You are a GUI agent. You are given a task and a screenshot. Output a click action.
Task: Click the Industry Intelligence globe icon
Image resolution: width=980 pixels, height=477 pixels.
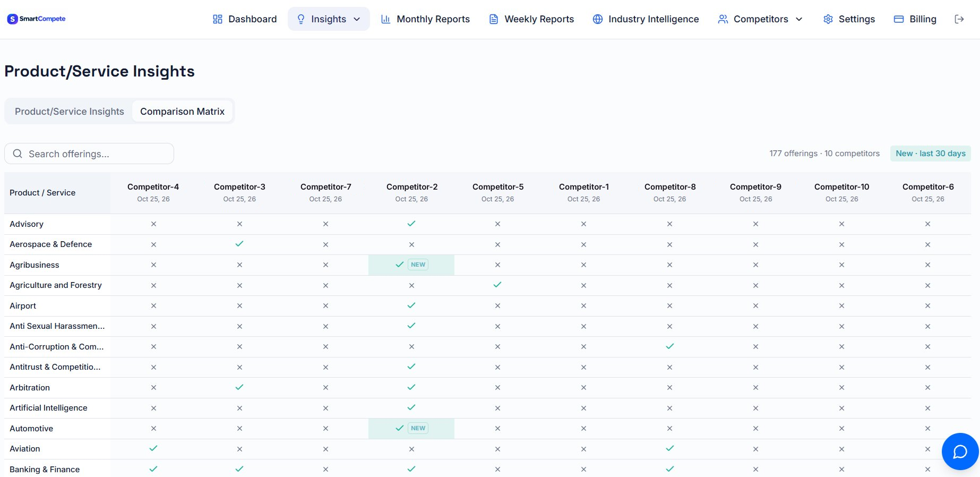[598, 19]
